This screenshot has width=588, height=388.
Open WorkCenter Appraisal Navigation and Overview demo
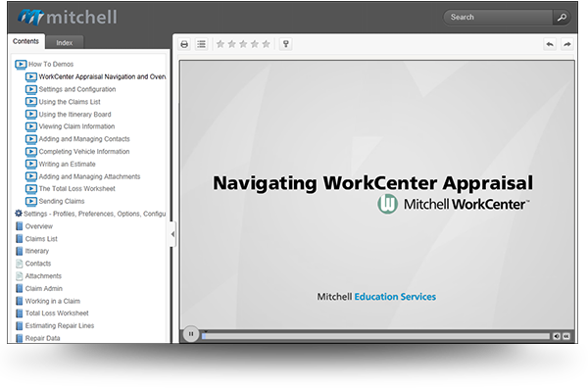coord(102,76)
